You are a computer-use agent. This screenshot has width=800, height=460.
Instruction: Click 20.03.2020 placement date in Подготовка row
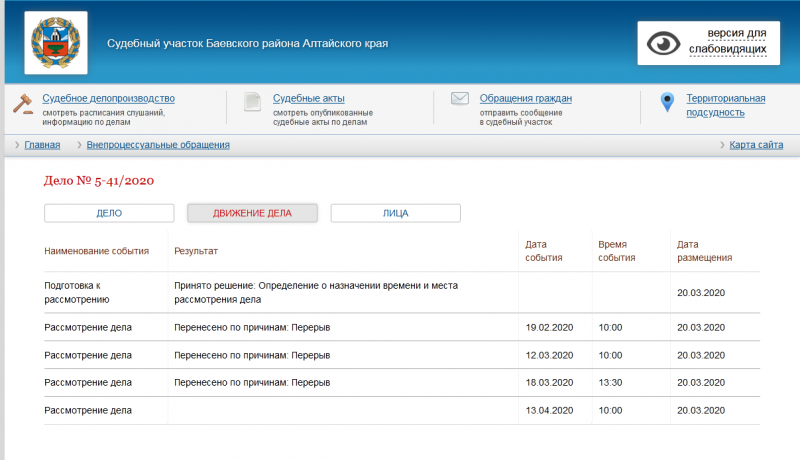point(701,292)
